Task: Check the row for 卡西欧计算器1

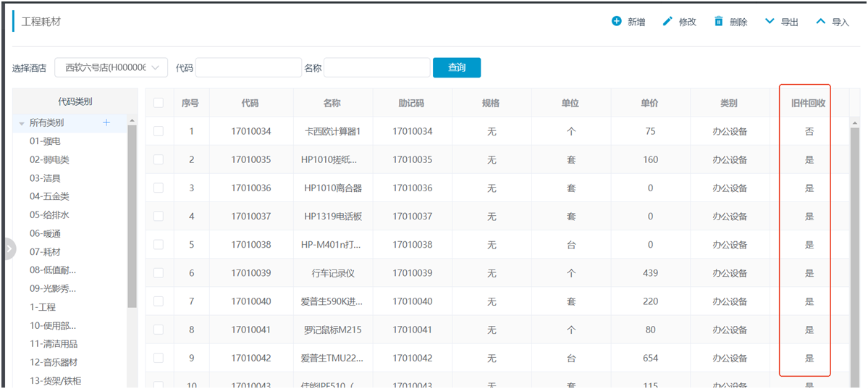Action: coord(159,131)
